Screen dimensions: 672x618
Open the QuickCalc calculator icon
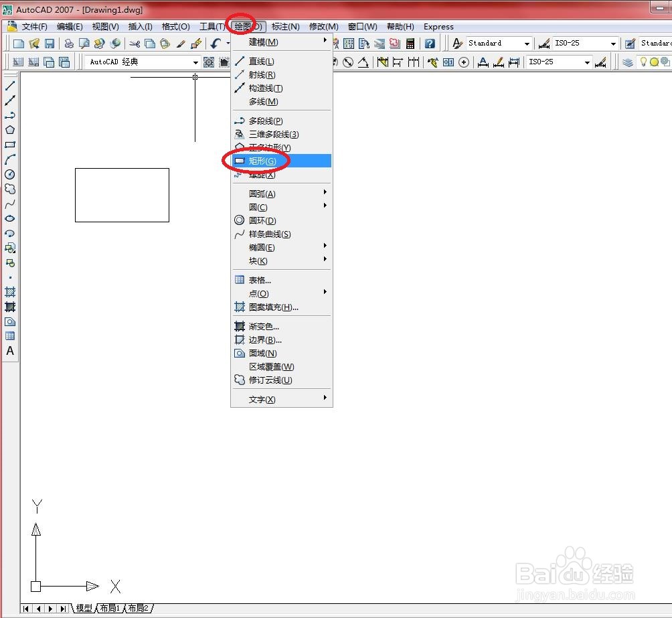[410, 44]
